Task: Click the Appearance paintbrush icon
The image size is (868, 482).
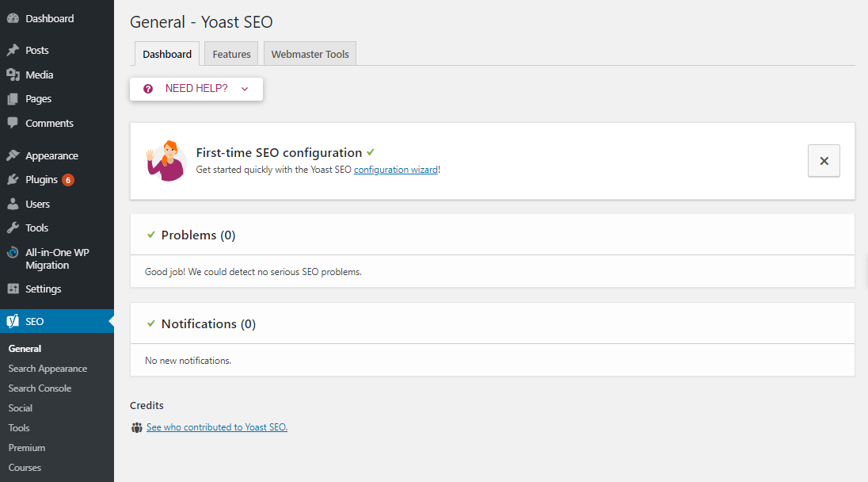Action: [13, 155]
